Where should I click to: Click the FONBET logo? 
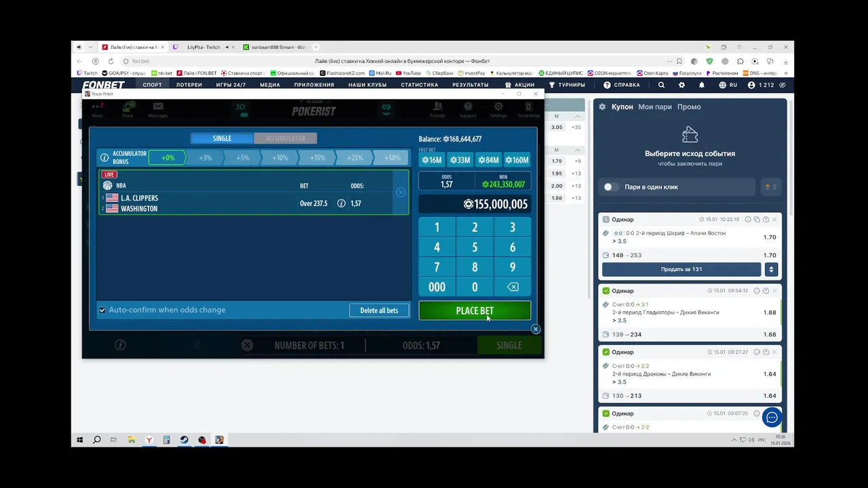pos(104,85)
